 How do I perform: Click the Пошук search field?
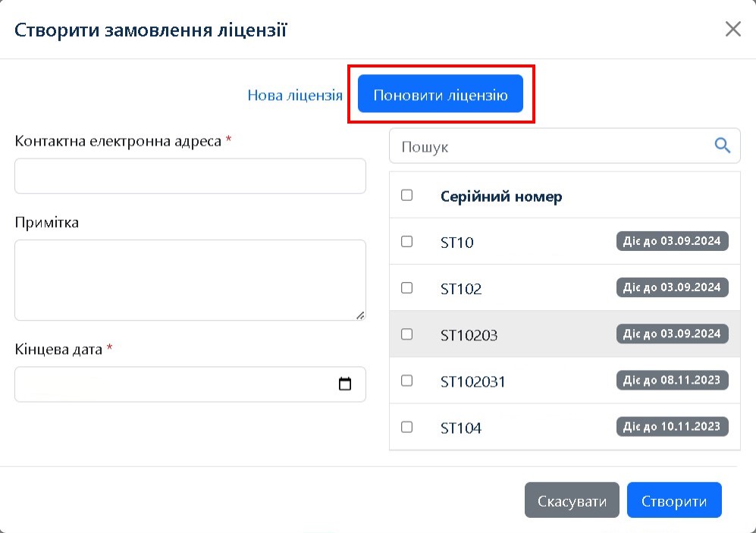554,146
